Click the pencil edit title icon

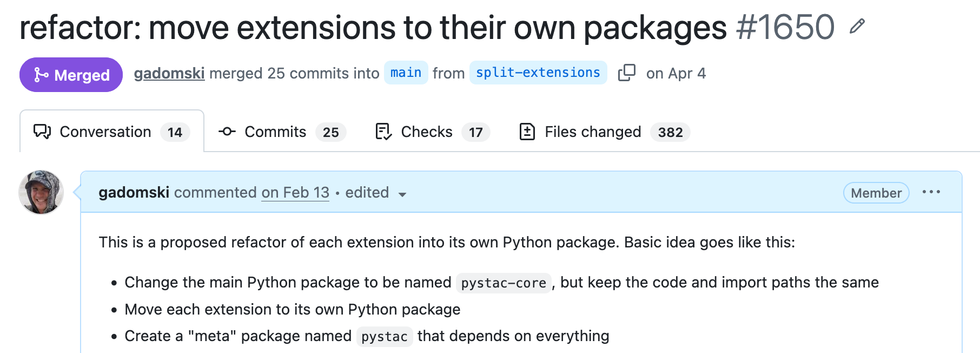click(x=857, y=26)
